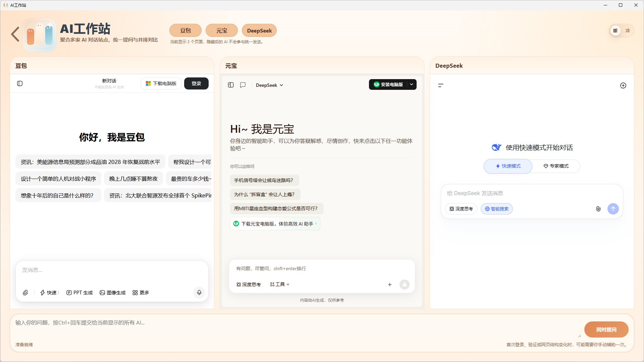Attach a file in DeepSeek input

[x=598, y=209]
